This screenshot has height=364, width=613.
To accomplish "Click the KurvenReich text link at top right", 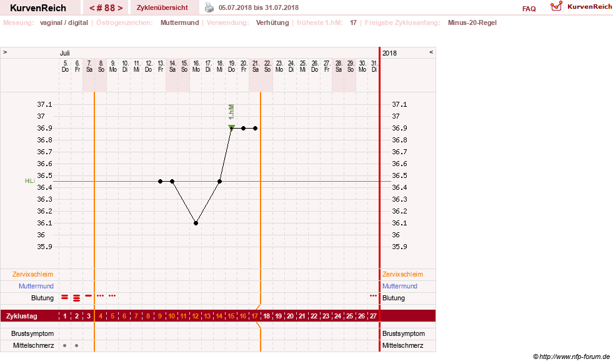I will click(590, 7).
